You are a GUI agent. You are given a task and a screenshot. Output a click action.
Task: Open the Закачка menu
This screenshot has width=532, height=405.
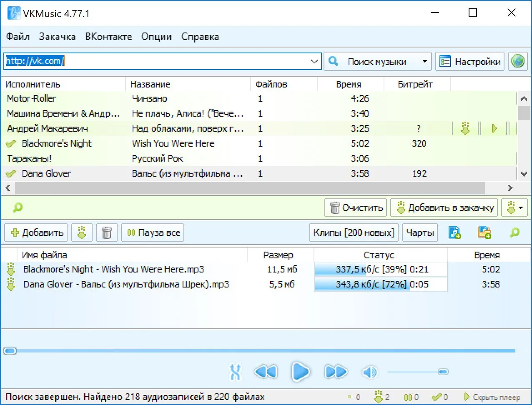click(x=58, y=37)
